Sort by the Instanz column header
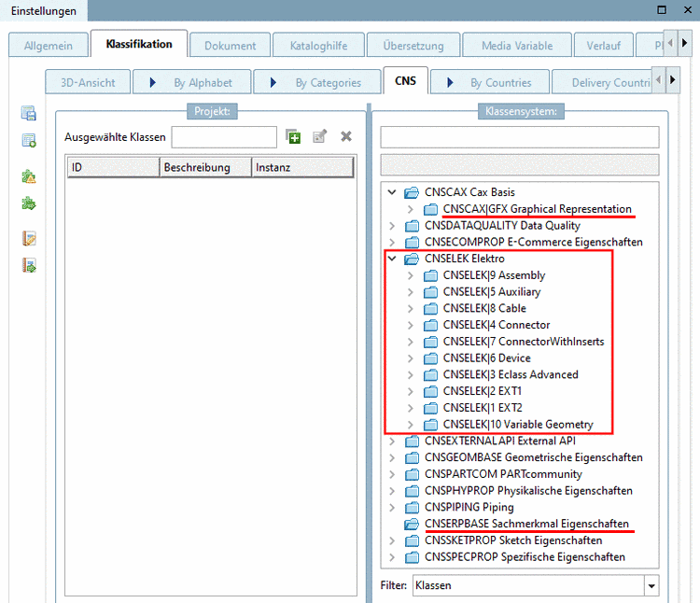The height and width of the screenshot is (603, 700). tap(302, 167)
